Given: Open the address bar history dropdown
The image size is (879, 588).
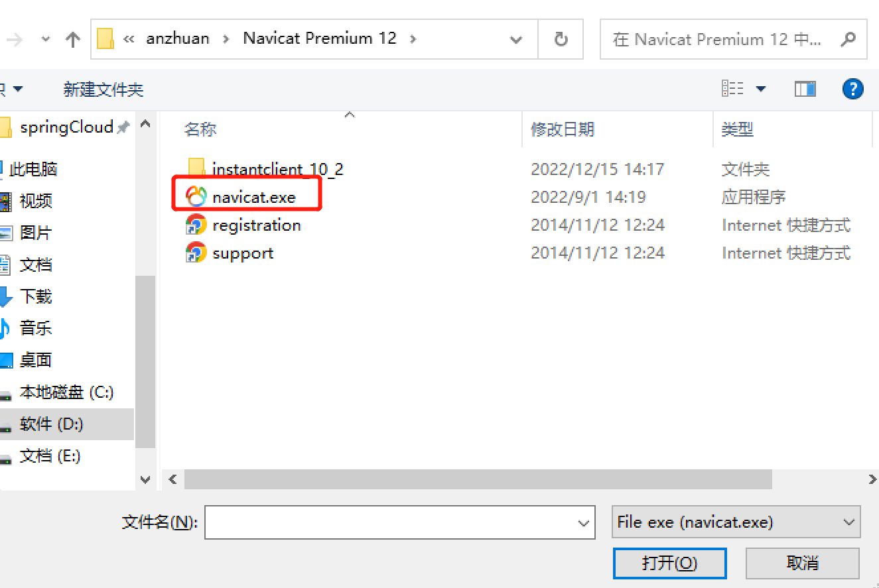Looking at the screenshot, I should pos(516,40).
